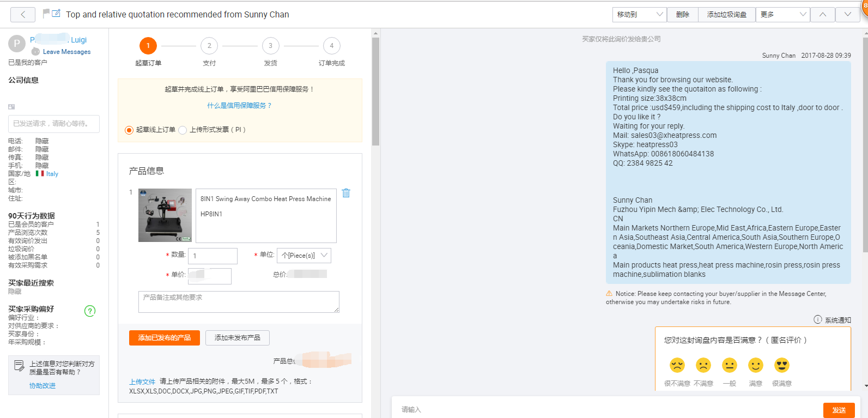Click the 添加垃圾询盘 toolbar item
The image size is (868, 418).
click(x=727, y=15)
